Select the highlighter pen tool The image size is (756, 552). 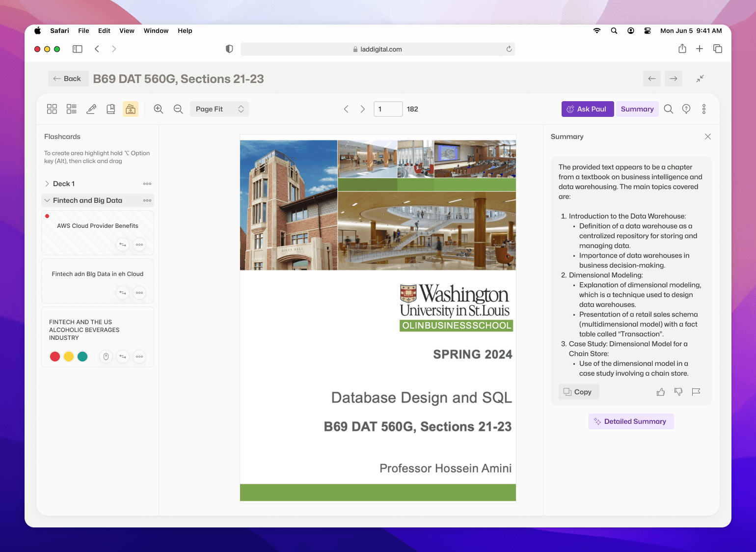pos(91,109)
